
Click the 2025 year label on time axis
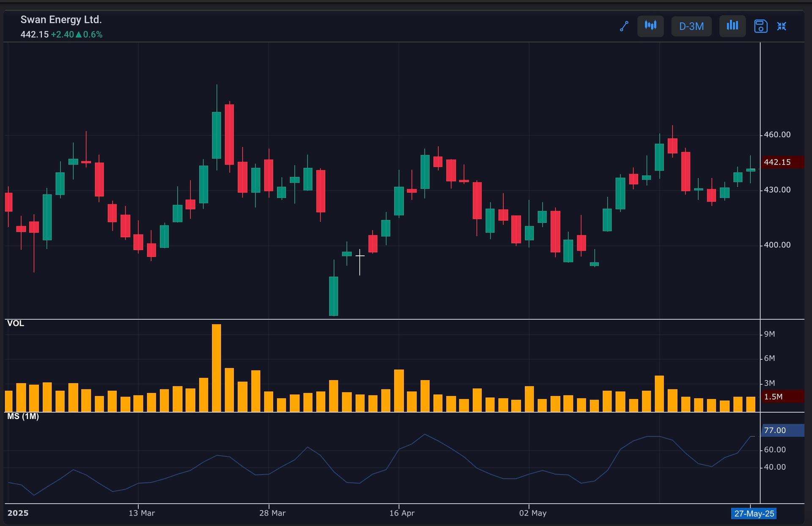18,513
